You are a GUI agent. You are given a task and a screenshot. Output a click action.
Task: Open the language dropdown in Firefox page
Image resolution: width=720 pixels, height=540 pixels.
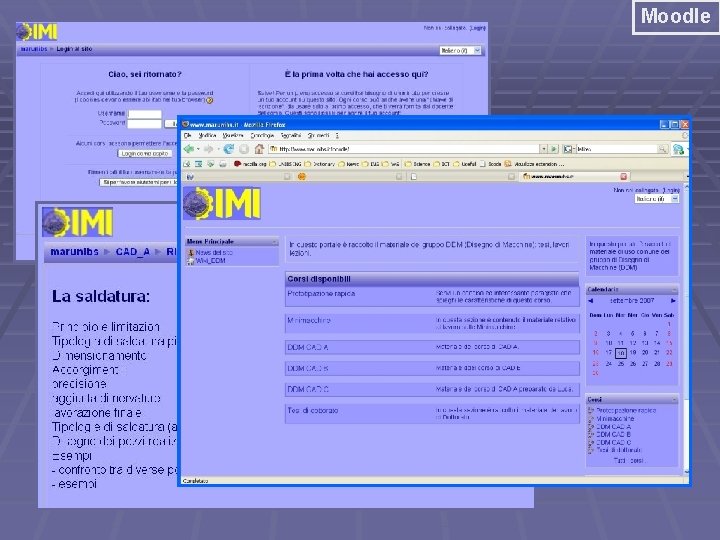[x=657, y=199]
